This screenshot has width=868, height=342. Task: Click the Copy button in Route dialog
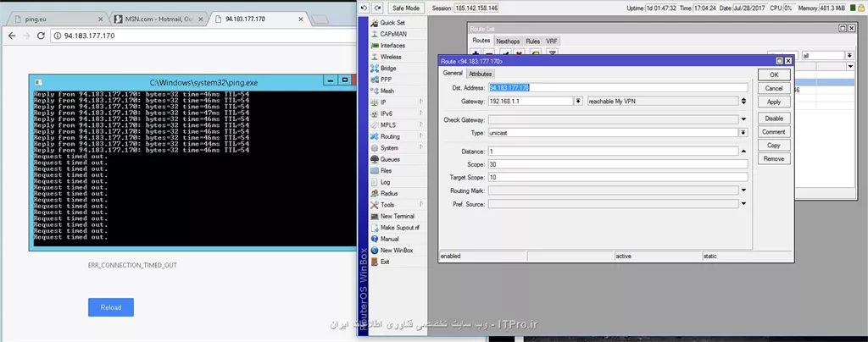[774, 146]
